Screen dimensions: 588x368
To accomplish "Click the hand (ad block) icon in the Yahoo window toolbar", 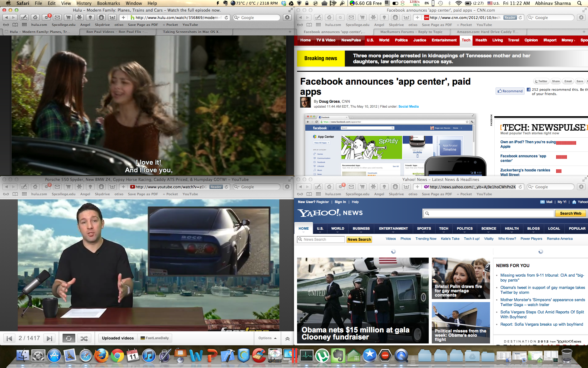I will (395, 187).
